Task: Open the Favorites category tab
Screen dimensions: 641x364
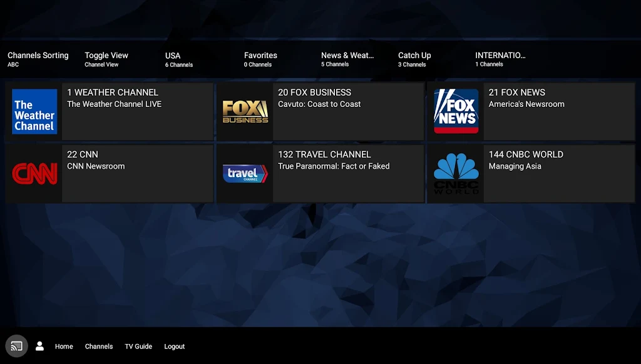Action: (260, 59)
